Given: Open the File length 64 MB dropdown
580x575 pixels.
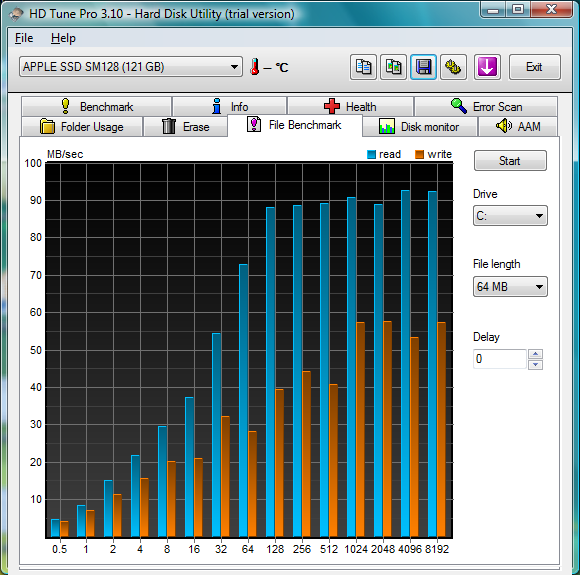Looking at the screenshot, I should click(510, 286).
